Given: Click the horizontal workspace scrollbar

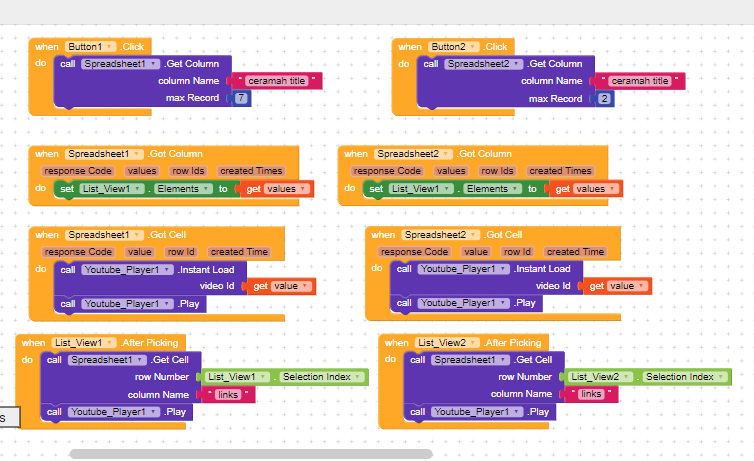Looking at the screenshot, I should click(x=250, y=454).
